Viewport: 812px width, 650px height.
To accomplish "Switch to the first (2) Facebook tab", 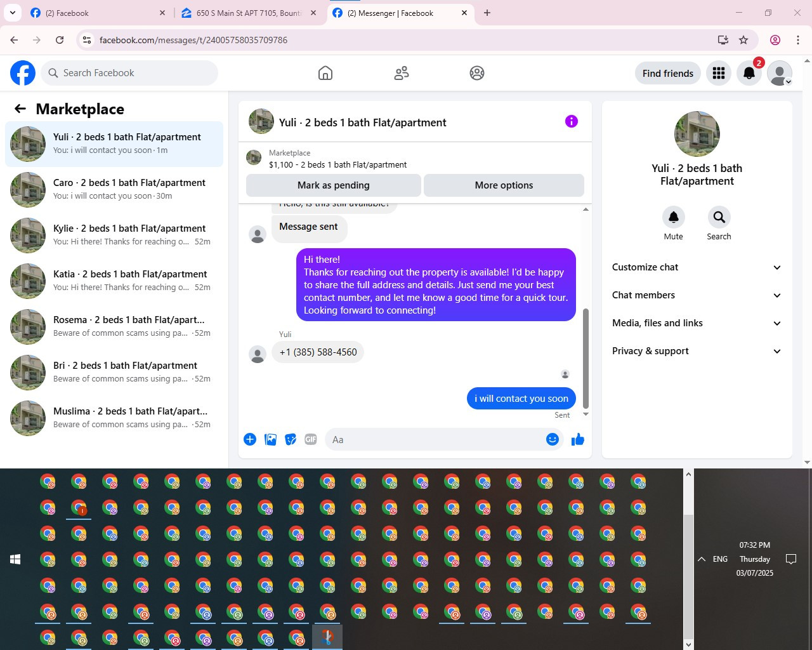I will click(98, 13).
